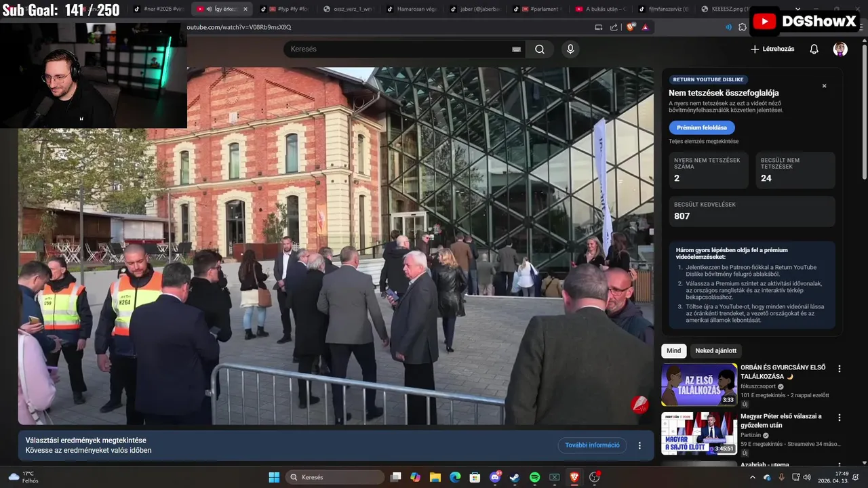This screenshot has height=488, width=868.
Task: Switch to the filmfanszerviz TikTok tab
Action: coord(664,9)
